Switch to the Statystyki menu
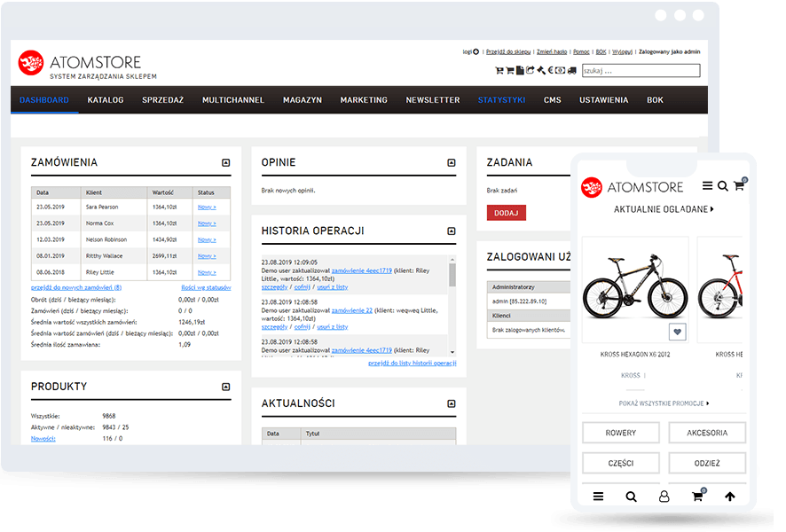This screenshot has width=786, height=532. point(501,100)
